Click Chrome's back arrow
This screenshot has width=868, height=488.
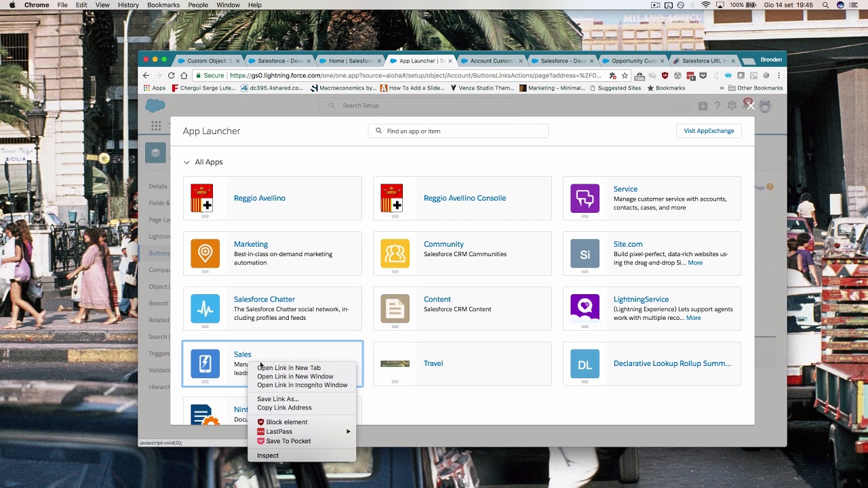[145, 75]
